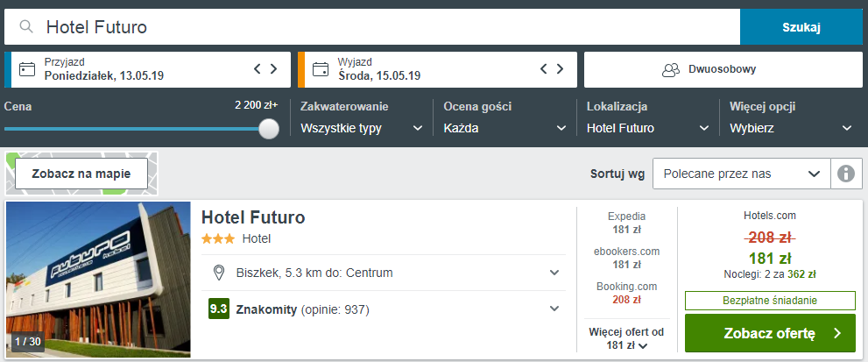Click the sorting info icon
The height and width of the screenshot is (362, 868).
coord(845,174)
